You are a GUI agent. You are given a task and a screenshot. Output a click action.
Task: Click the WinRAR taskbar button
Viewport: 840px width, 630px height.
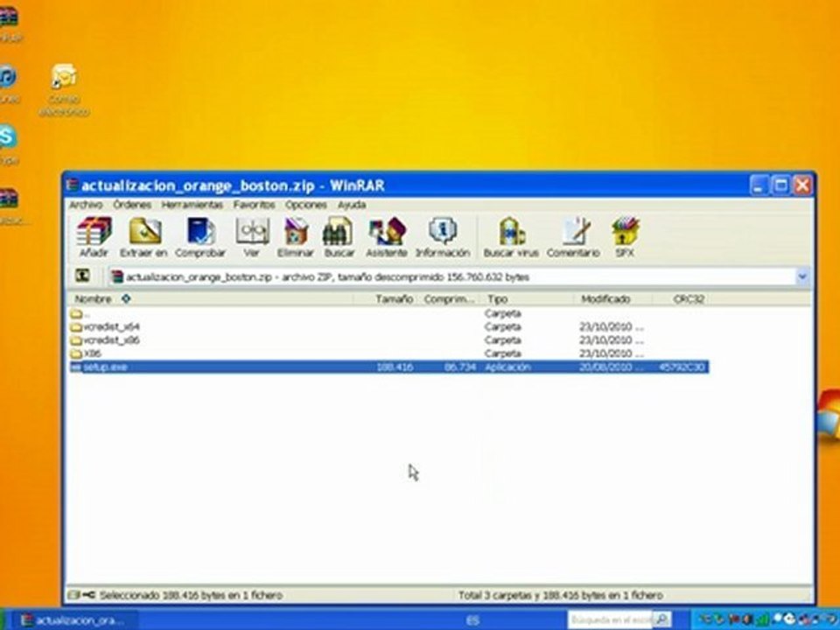pyautogui.click(x=75, y=620)
